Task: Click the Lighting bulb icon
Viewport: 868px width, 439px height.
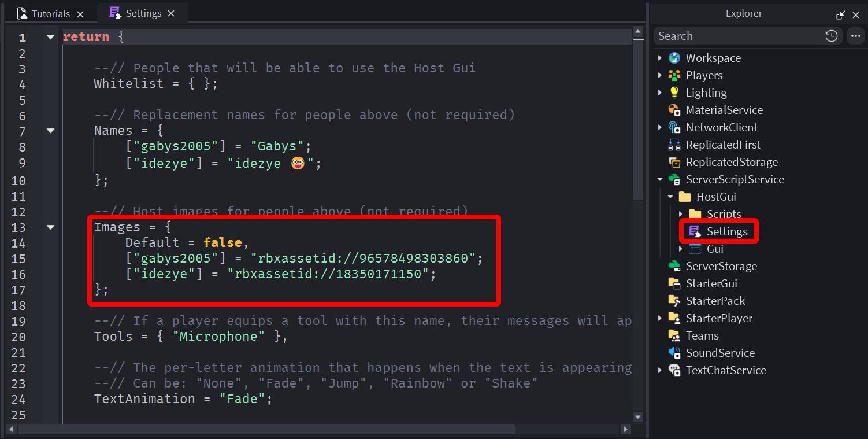Action: click(x=674, y=93)
